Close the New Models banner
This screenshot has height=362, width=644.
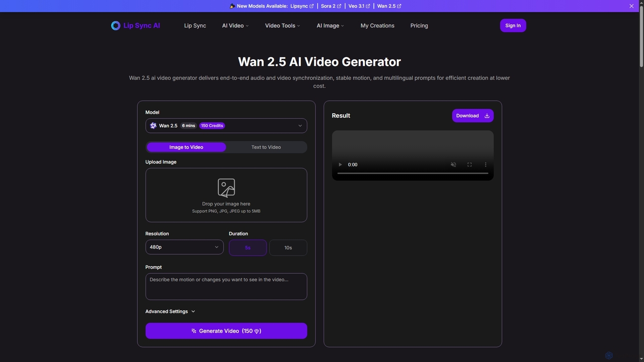(x=631, y=6)
